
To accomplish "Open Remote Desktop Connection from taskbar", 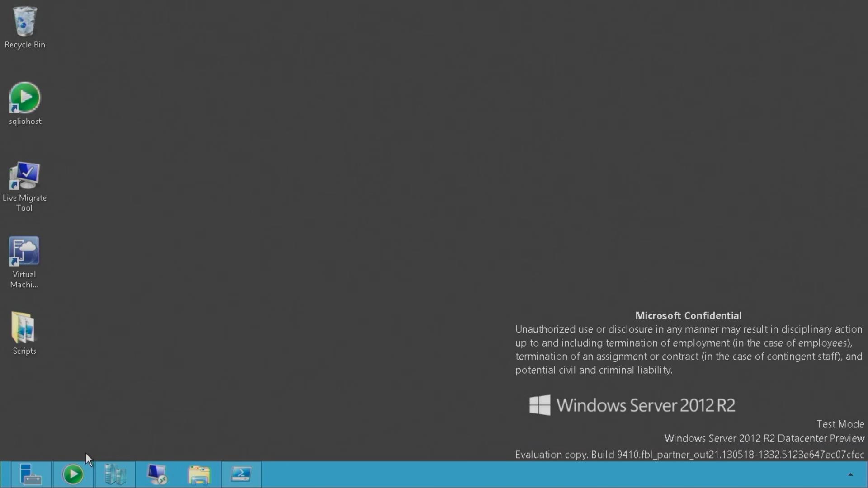I will click(x=157, y=474).
